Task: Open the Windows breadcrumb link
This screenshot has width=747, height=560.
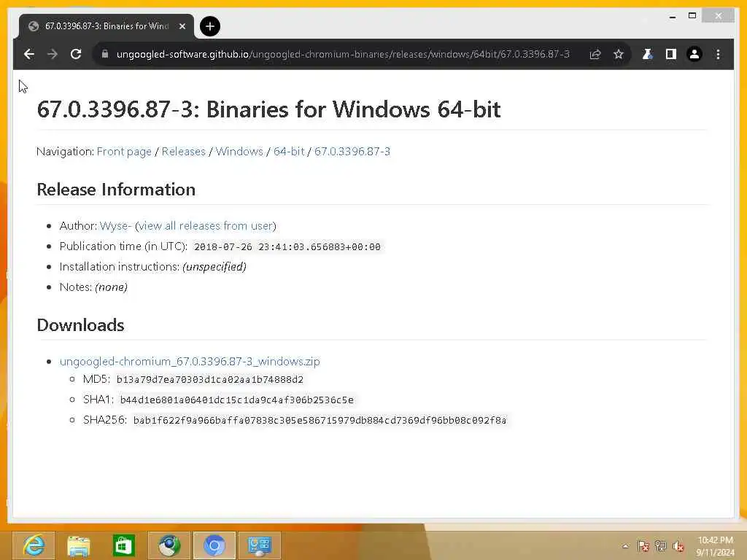Action: 239,152
